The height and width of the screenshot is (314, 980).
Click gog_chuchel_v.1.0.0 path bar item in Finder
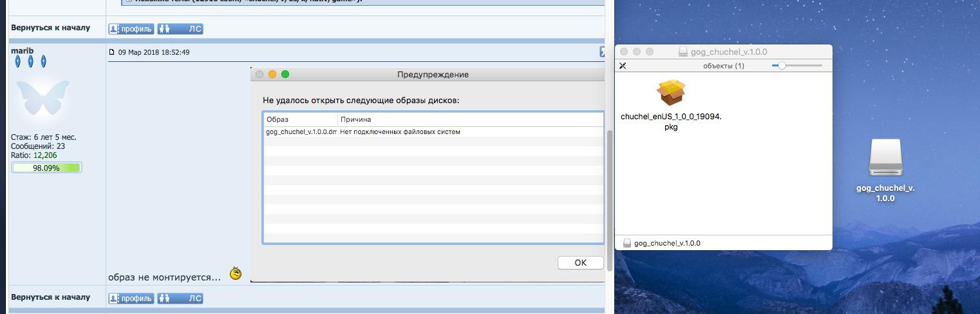tap(662, 243)
